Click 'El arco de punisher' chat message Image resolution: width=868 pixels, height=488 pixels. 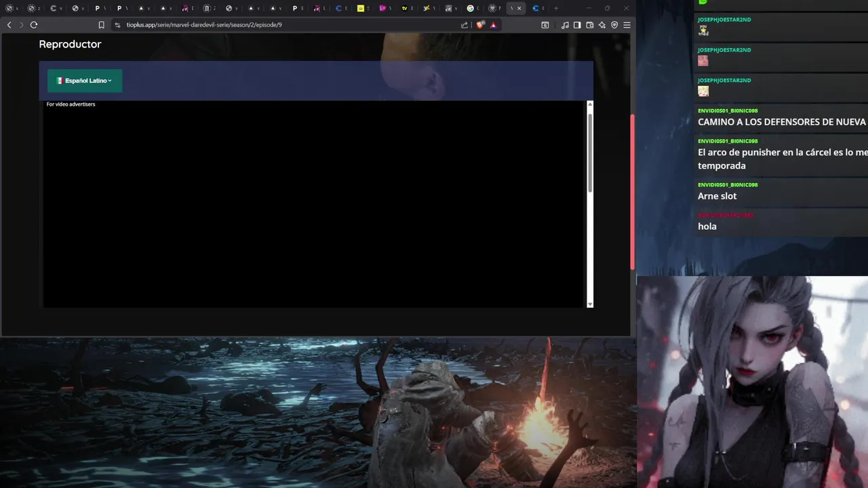783,159
